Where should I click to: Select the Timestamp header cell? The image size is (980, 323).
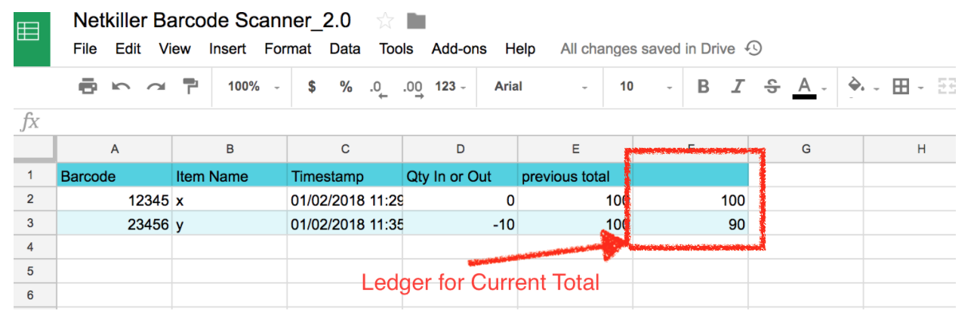(x=345, y=176)
